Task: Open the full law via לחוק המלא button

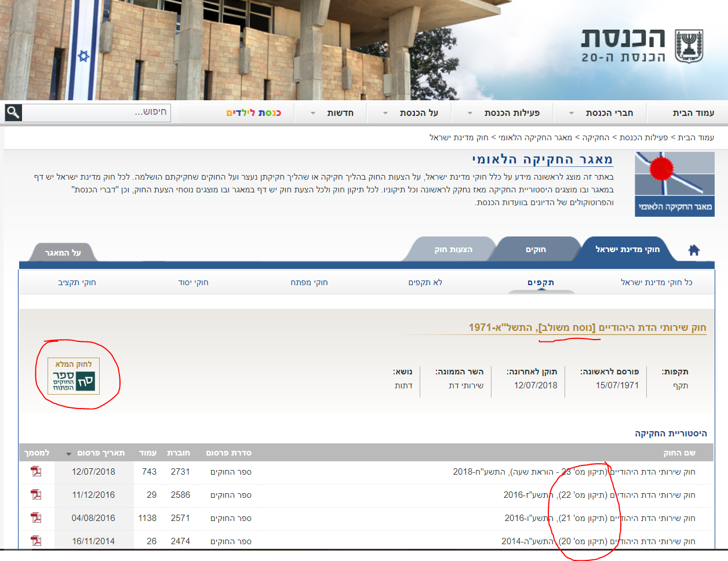Action: coord(74,376)
